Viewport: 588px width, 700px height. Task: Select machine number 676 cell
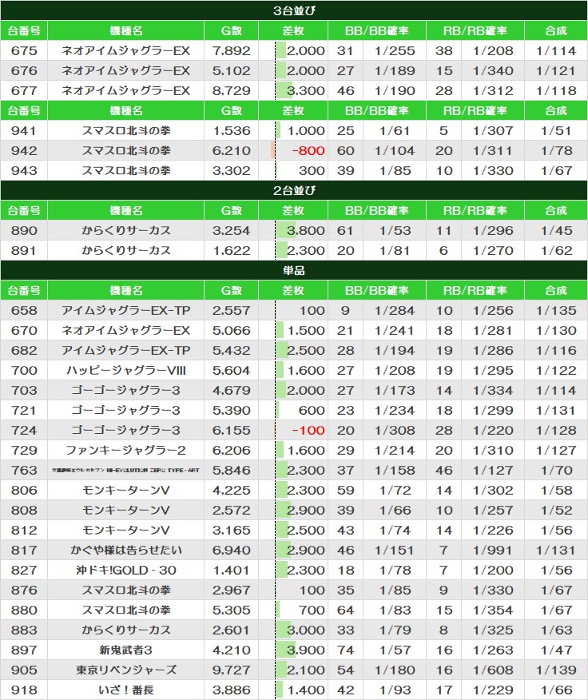tap(24, 70)
